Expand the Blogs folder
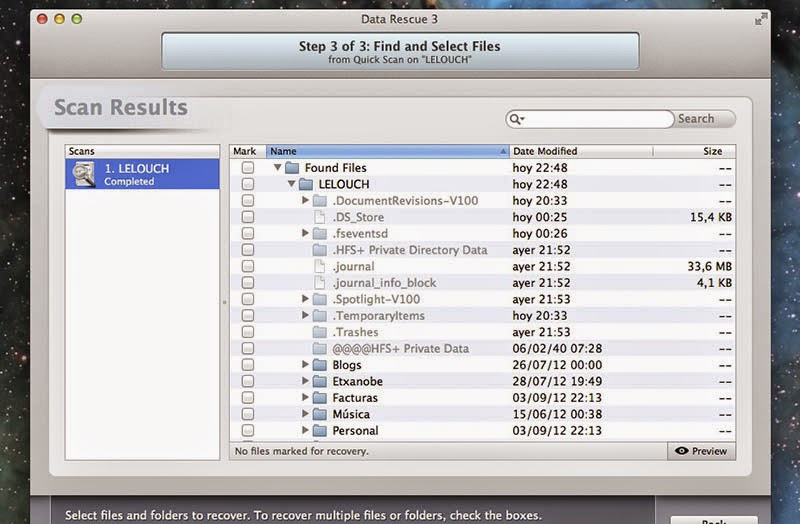Screen dimensions: 800x524 (305, 364)
